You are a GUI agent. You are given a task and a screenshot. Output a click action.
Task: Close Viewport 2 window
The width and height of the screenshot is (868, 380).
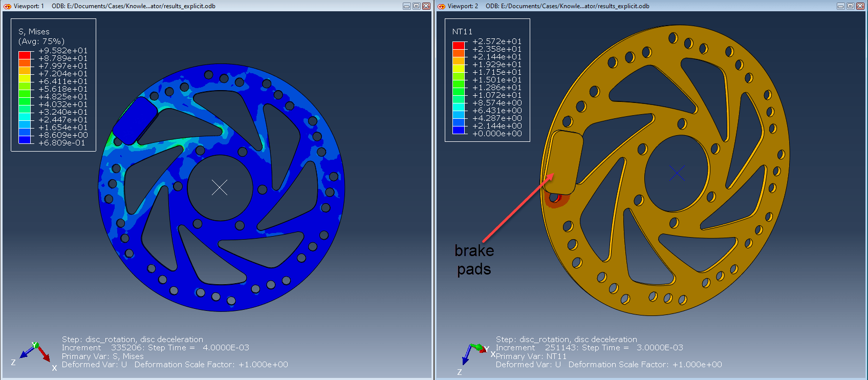[860, 6]
